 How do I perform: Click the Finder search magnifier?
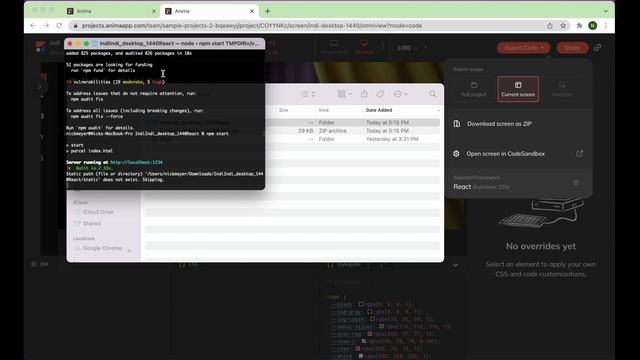pos(432,94)
